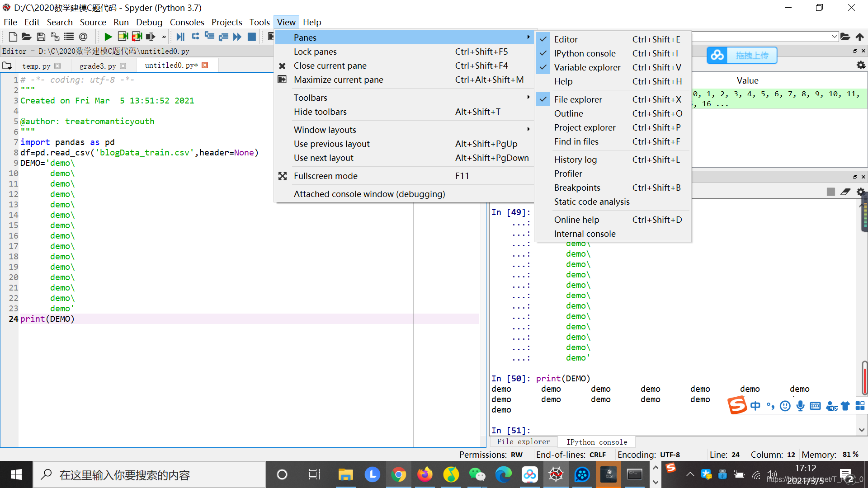Open the File menu

pyautogui.click(x=10, y=22)
